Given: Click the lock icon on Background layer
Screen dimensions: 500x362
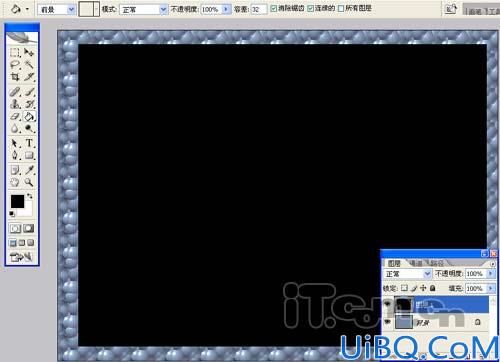Looking at the screenshot, I should coord(478,322).
